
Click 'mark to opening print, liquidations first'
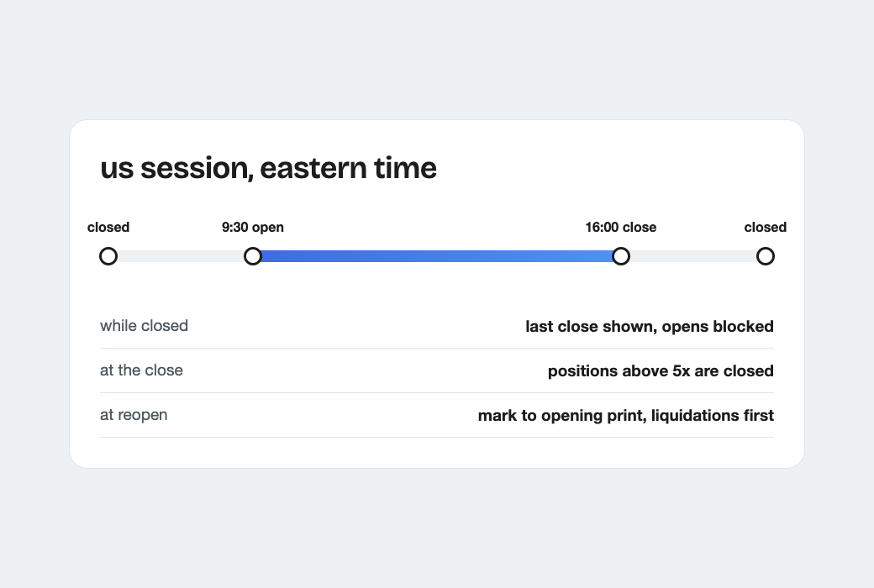pos(626,416)
